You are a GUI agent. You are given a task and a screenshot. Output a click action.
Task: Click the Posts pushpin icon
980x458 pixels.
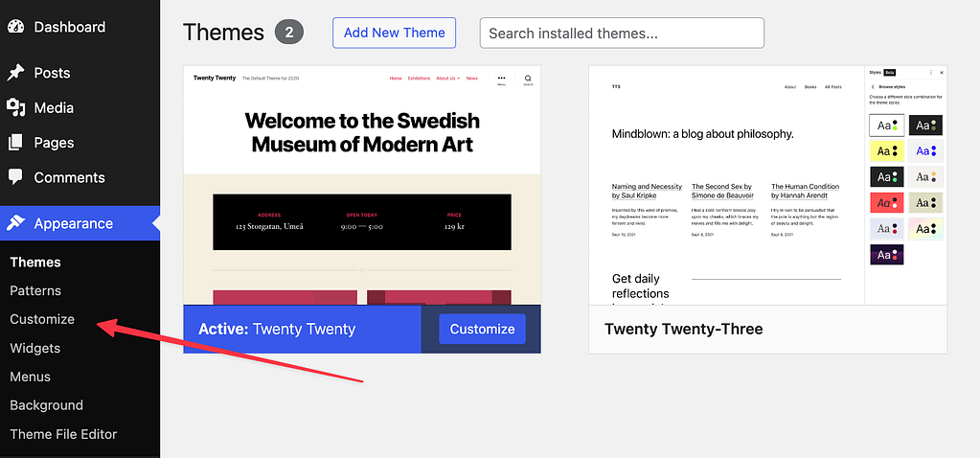tap(15, 73)
